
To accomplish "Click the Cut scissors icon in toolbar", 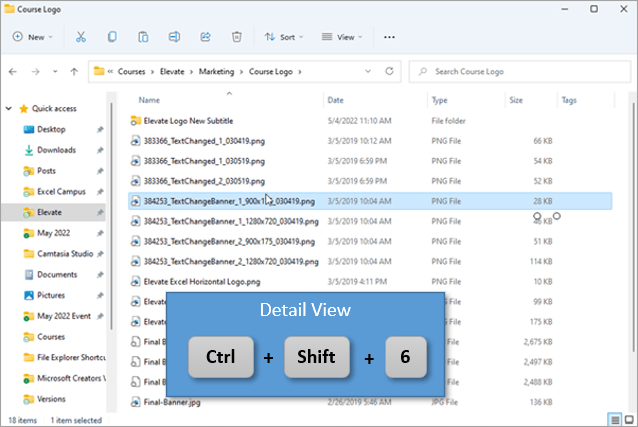I will click(x=81, y=37).
